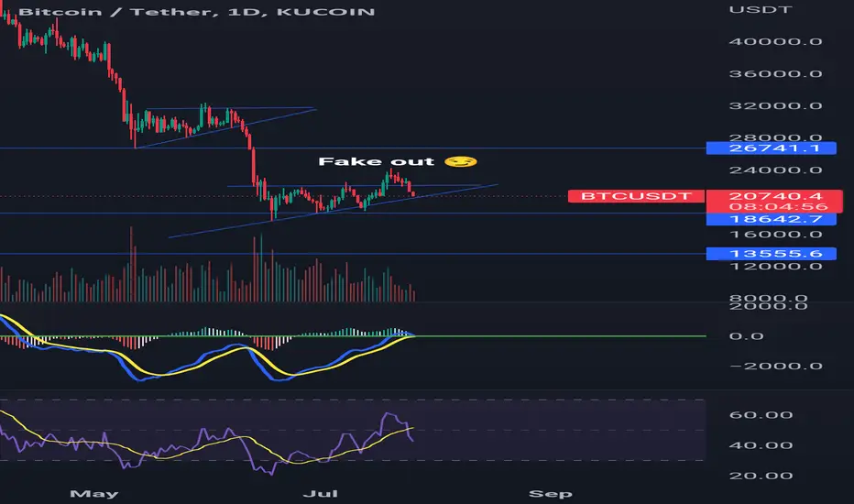
Task: Click the MACD -2000.0 axis label
Action: [x=775, y=367]
